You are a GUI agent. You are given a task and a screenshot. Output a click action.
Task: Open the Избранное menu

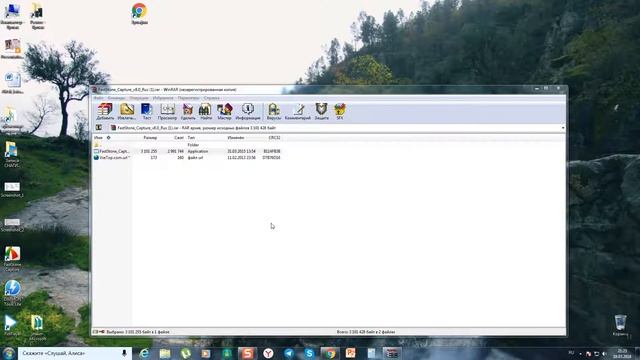click(x=163, y=98)
